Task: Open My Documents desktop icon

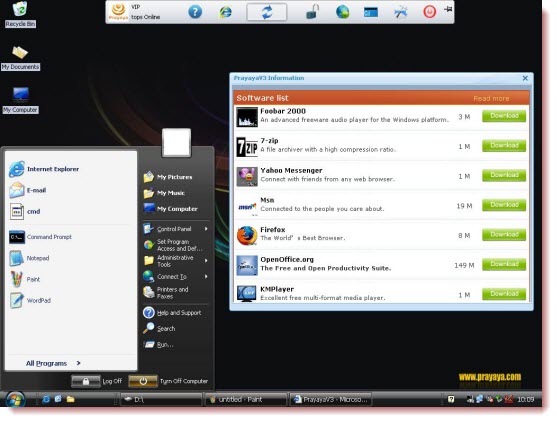Action: (20, 58)
